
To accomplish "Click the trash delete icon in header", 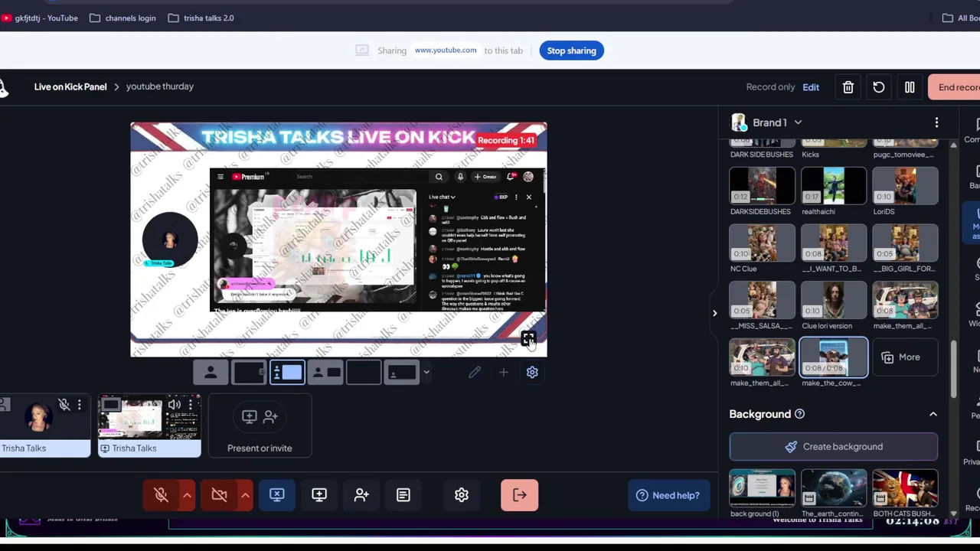I will coord(848,87).
